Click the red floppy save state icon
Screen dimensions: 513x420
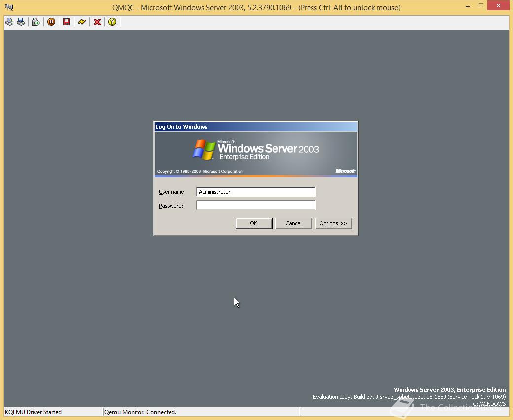[67, 22]
